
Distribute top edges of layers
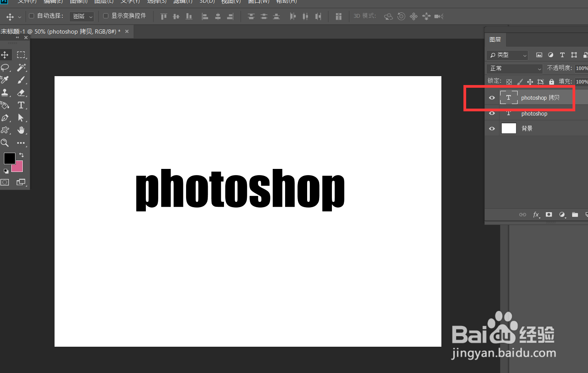point(251,16)
